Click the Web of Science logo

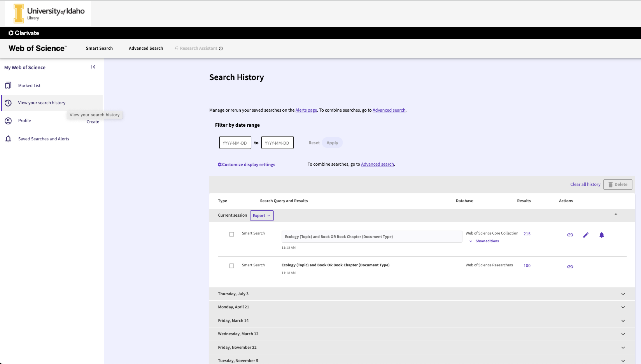click(x=38, y=48)
